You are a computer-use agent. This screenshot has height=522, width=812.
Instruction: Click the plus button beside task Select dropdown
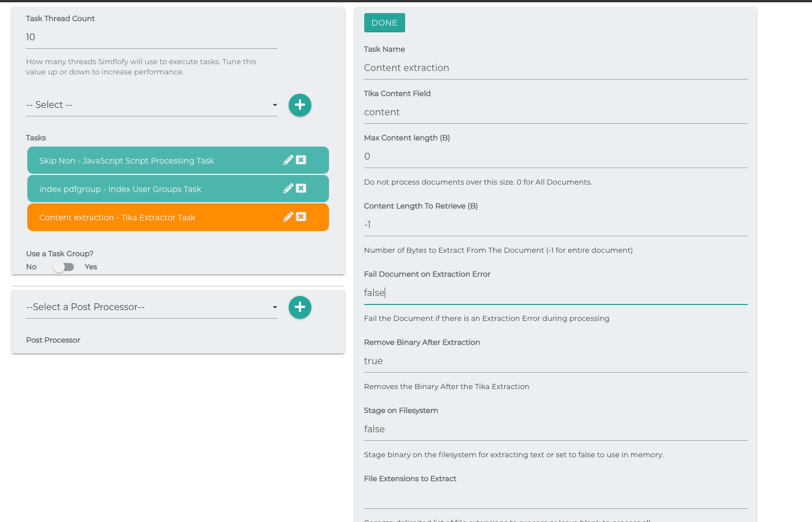click(x=299, y=105)
